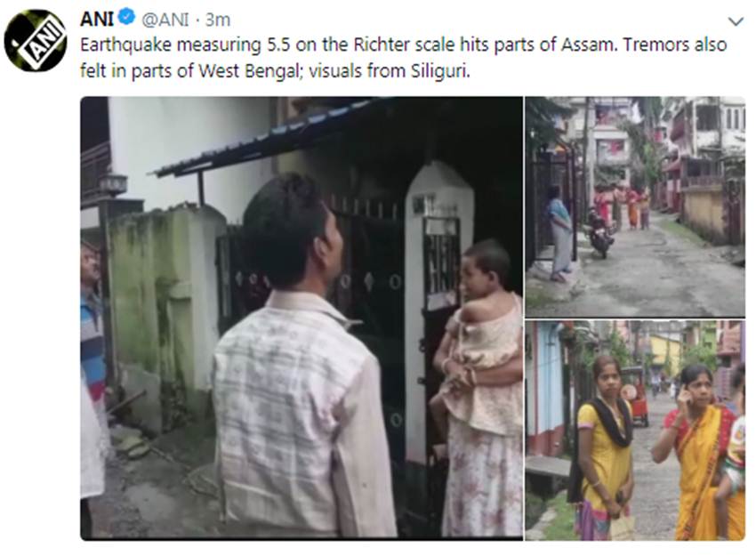Click the red auto-rickshaw in bottom-right photo

coord(634,393)
